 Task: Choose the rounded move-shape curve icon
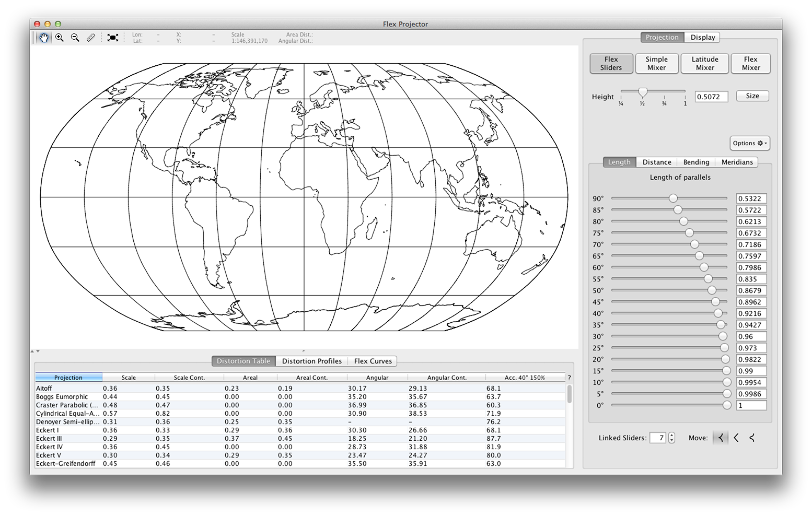(x=736, y=438)
